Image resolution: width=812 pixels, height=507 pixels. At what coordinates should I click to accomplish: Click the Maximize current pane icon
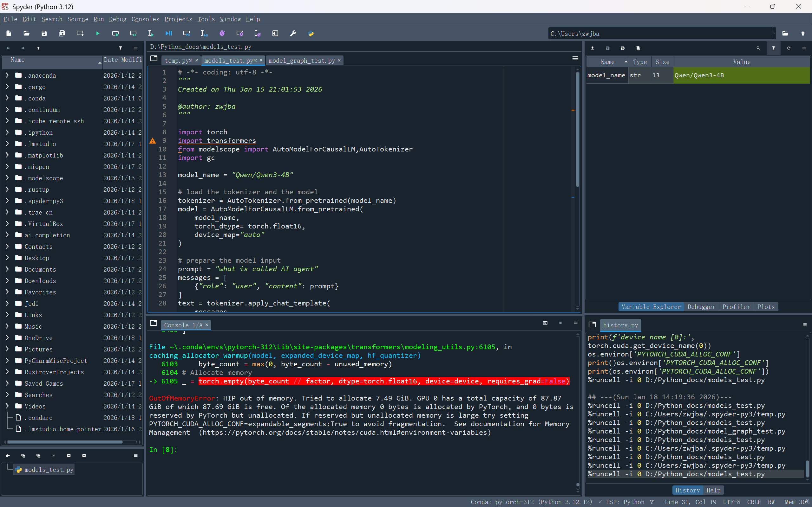(x=275, y=34)
